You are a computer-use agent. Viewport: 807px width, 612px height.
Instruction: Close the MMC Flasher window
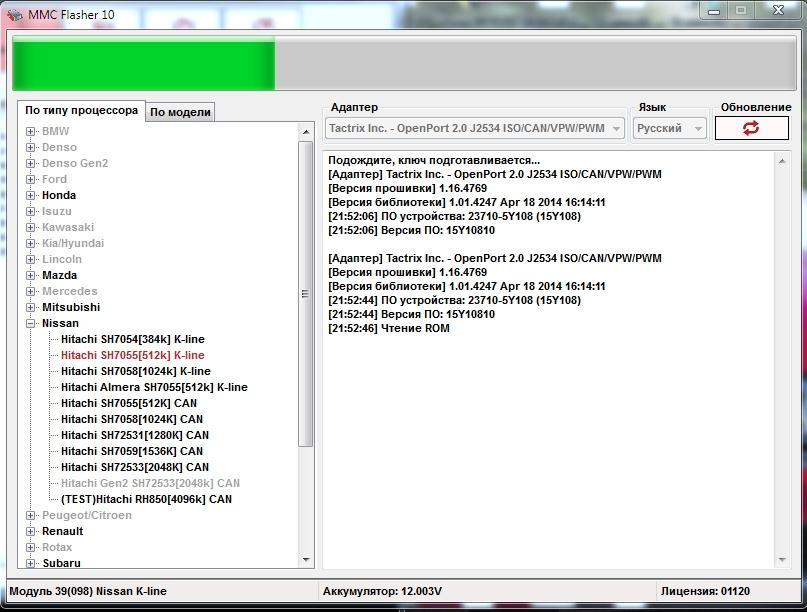pyautogui.click(x=778, y=11)
